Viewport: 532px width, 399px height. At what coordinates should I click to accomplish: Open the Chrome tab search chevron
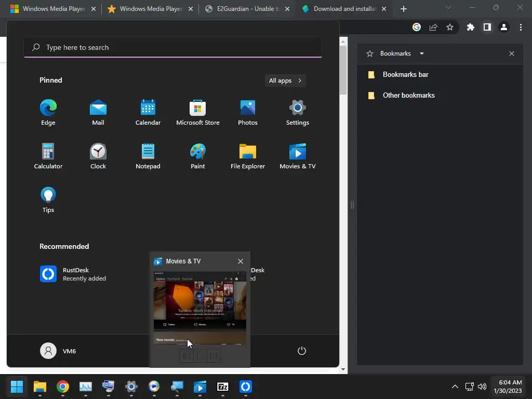click(x=448, y=7)
